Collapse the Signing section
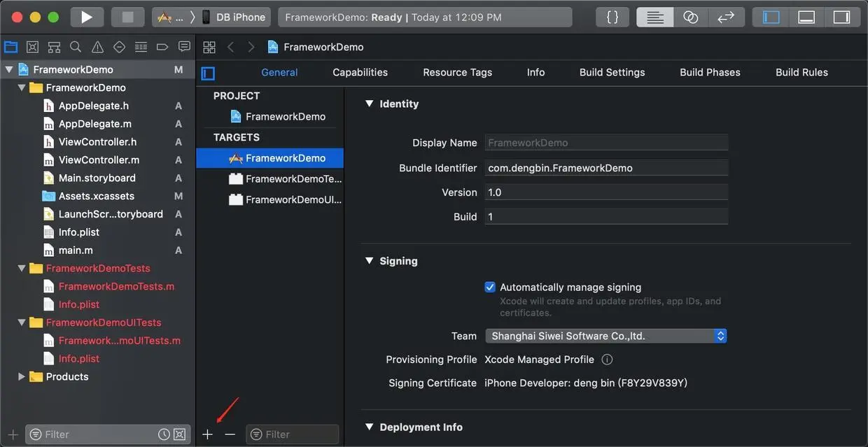This screenshot has width=868, height=447. (x=370, y=261)
